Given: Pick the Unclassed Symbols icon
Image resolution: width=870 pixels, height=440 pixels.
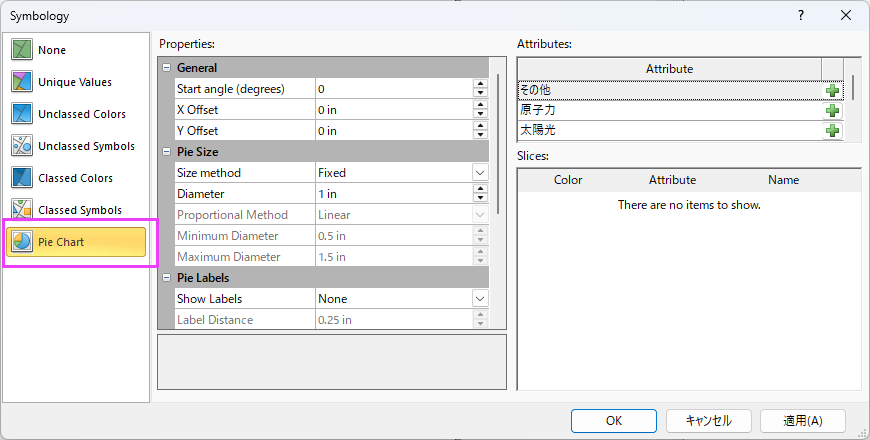Looking at the screenshot, I should pyautogui.click(x=22, y=146).
